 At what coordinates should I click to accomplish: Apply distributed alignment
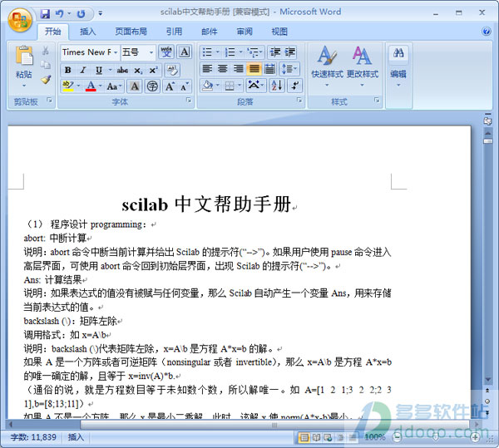pyautogui.click(x=269, y=68)
